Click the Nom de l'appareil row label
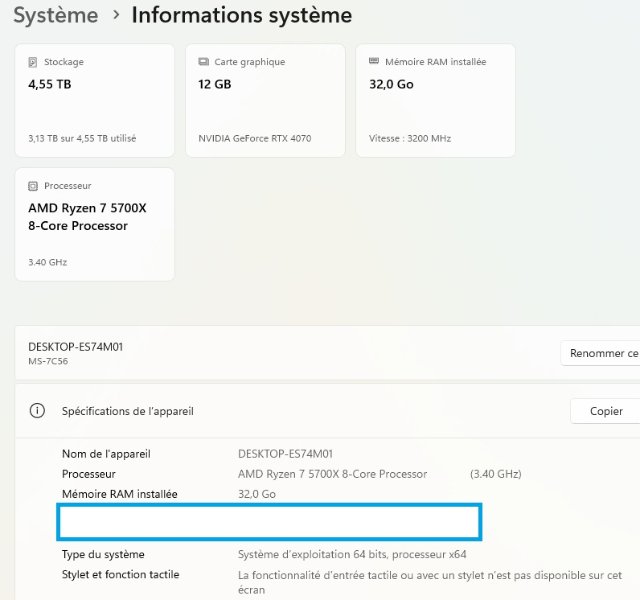This screenshot has width=640, height=600. [x=106, y=454]
